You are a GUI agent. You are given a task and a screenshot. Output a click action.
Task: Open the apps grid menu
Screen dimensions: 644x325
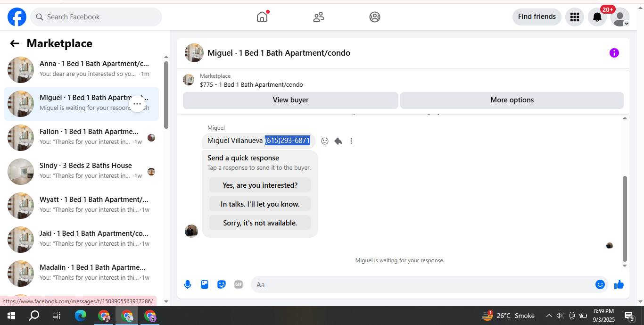click(574, 17)
